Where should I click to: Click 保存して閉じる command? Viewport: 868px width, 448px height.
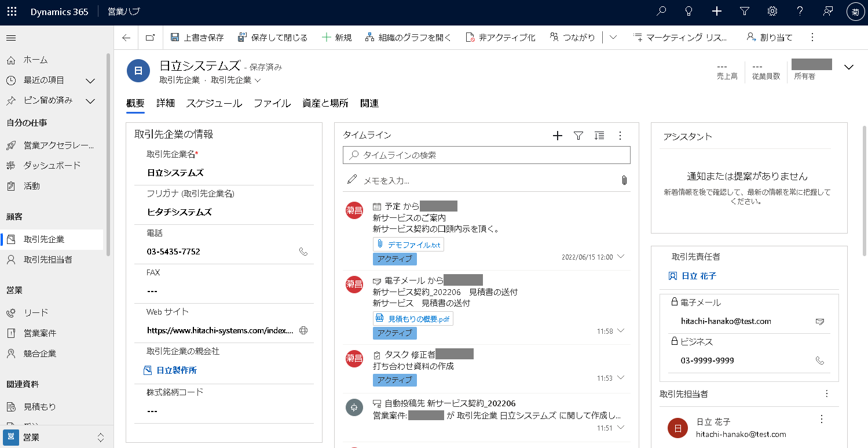tap(273, 38)
